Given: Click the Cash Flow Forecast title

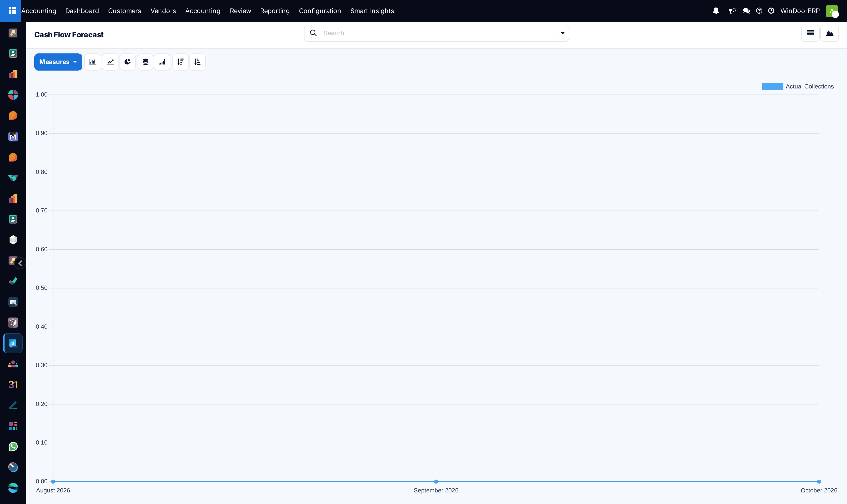Looking at the screenshot, I should click(x=69, y=35).
